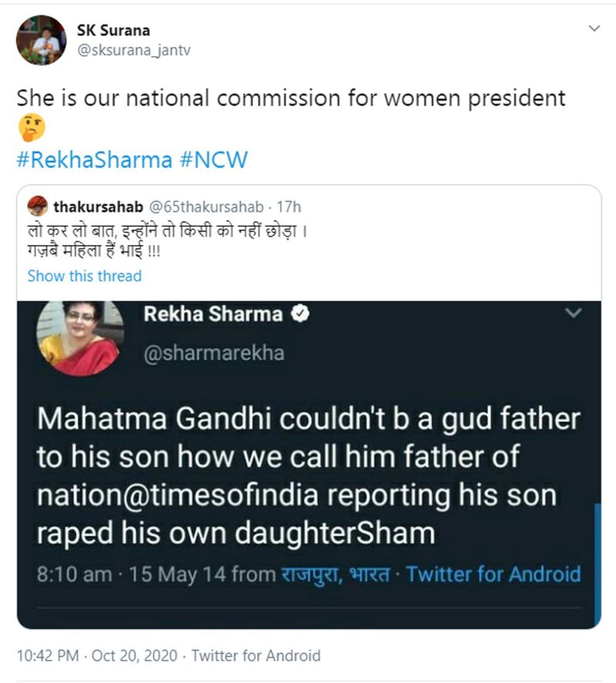The height and width of the screenshot is (683, 616).
Task: Open the SK Surana tweet options chevron
Action: click(594, 28)
